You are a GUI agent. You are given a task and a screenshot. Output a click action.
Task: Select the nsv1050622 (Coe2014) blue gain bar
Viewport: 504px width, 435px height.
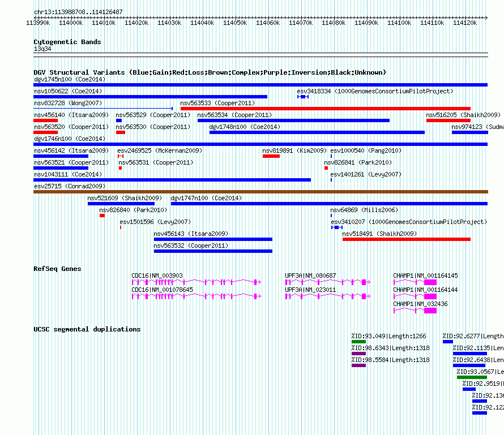point(151,97)
